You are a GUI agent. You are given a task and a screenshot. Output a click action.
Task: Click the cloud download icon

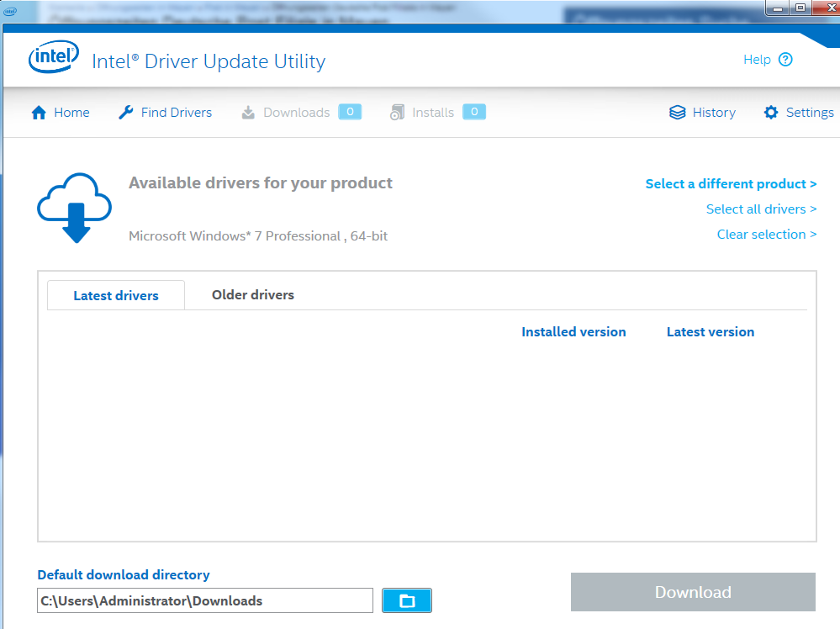coord(75,208)
